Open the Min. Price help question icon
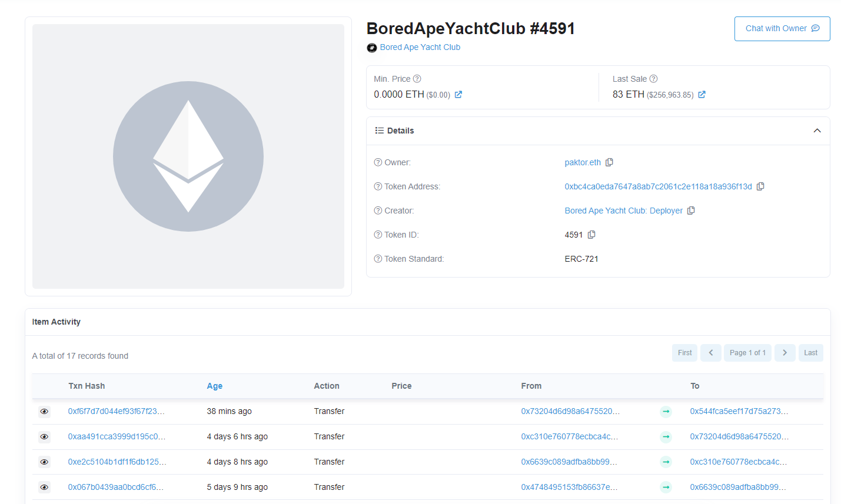The height and width of the screenshot is (504, 841). pos(417,79)
